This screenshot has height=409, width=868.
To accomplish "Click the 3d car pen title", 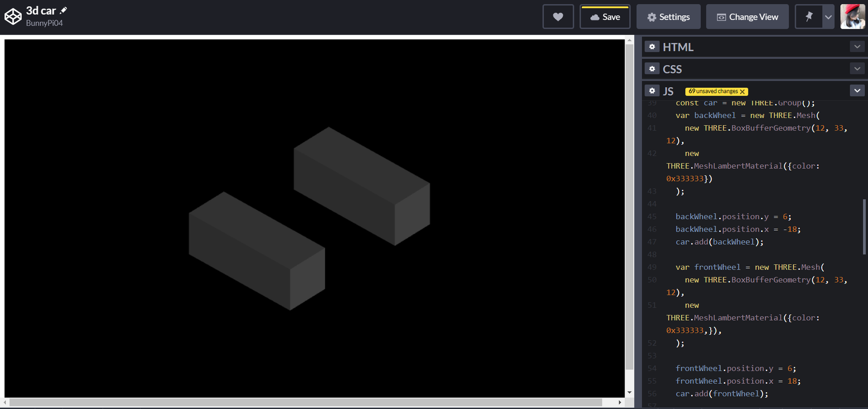I will click(41, 11).
